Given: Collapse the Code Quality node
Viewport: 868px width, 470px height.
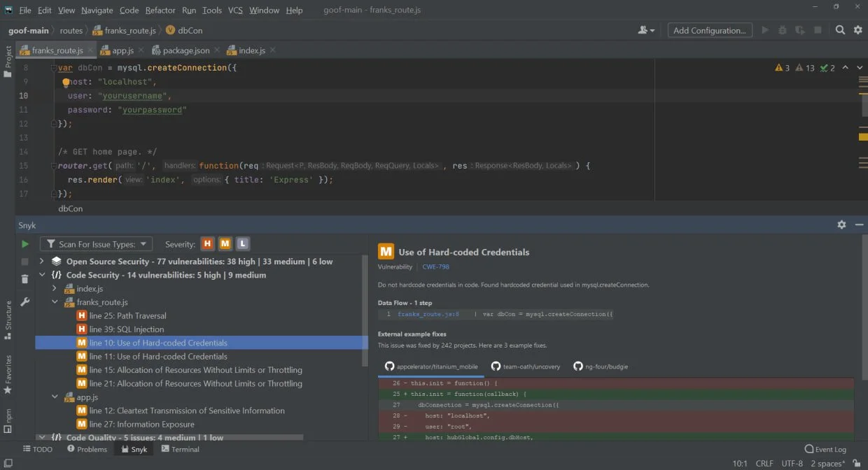Looking at the screenshot, I should [x=42, y=438].
